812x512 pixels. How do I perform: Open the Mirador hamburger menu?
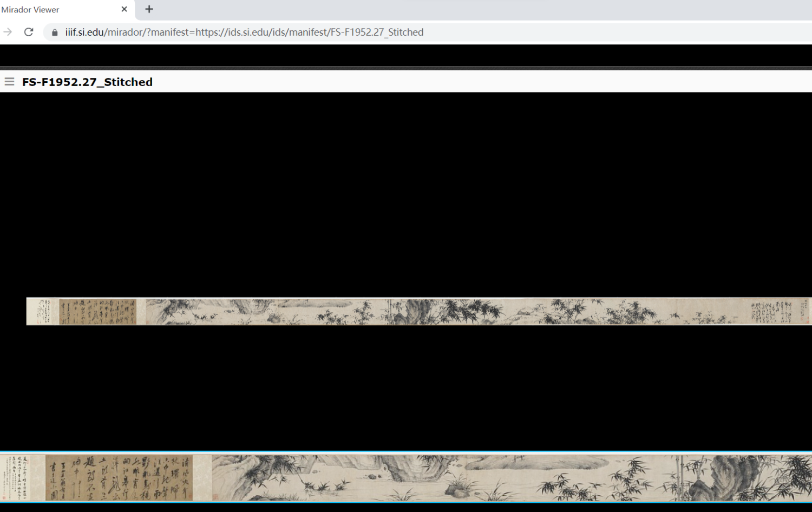click(x=9, y=82)
